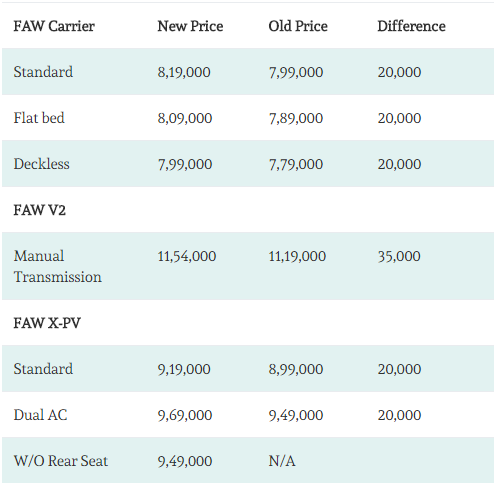
Task: Select the 8,19,000 new price cell
Action: pos(184,72)
